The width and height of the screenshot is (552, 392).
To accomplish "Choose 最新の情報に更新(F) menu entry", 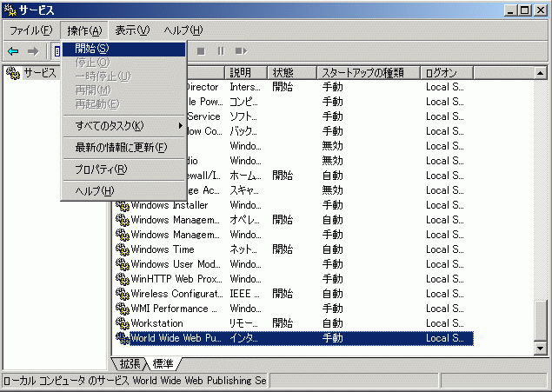I will pos(124,148).
